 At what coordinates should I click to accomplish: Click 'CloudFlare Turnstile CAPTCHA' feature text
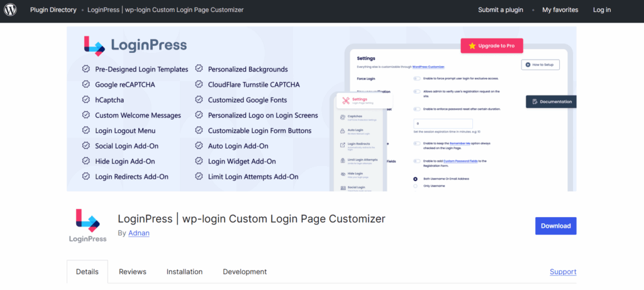pyautogui.click(x=254, y=85)
